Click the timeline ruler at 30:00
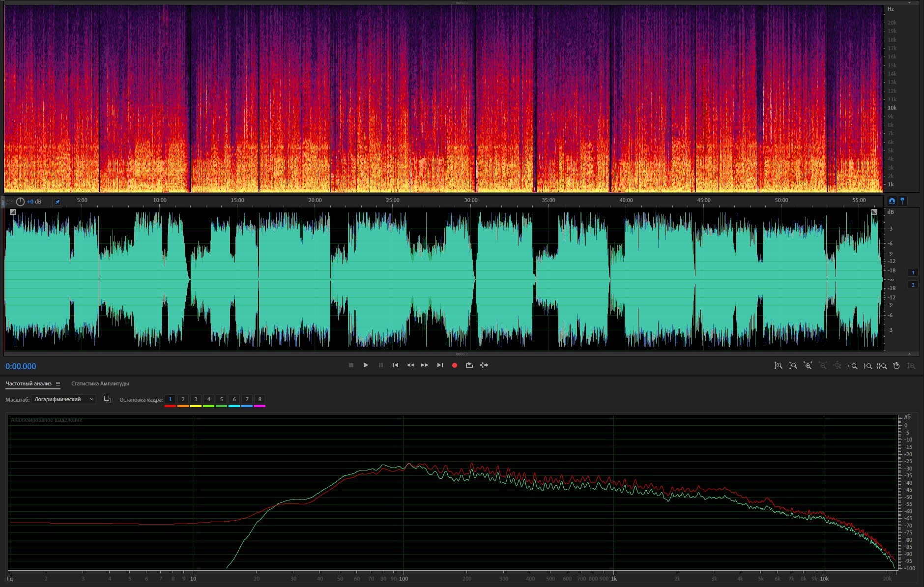This screenshot has height=587, width=924. pos(470,201)
